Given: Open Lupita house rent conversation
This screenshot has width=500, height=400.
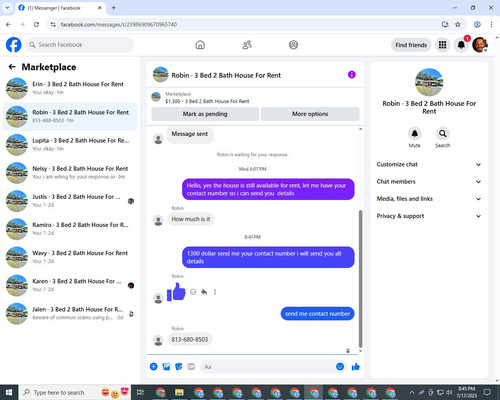Looking at the screenshot, I should coord(70,145).
